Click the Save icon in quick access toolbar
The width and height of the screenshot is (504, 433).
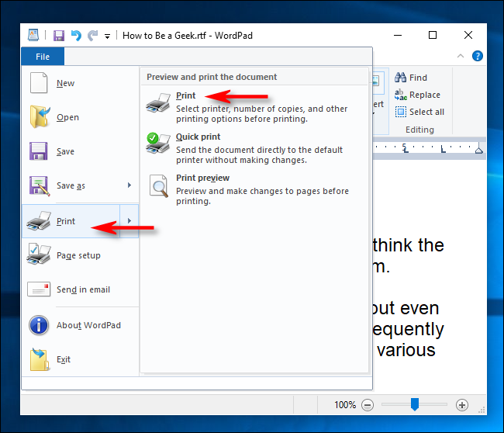point(59,36)
